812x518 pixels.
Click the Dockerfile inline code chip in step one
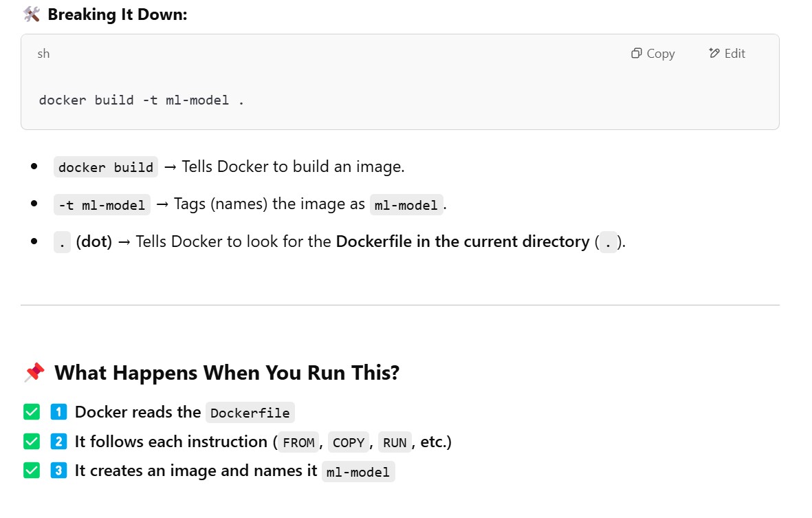[250, 413]
